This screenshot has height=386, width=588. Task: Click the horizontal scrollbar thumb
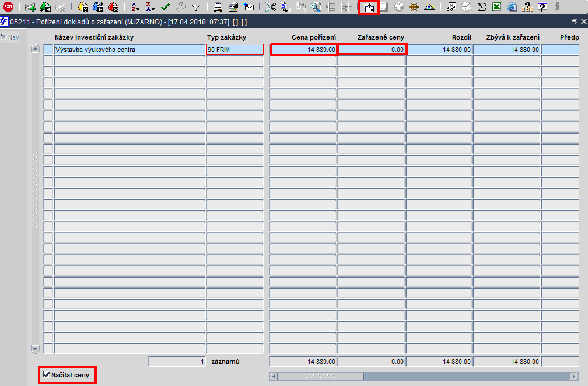coord(320,376)
